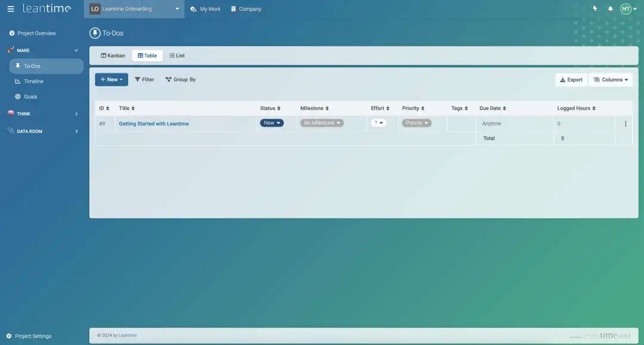Open the notifications bell

tap(610, 9)
